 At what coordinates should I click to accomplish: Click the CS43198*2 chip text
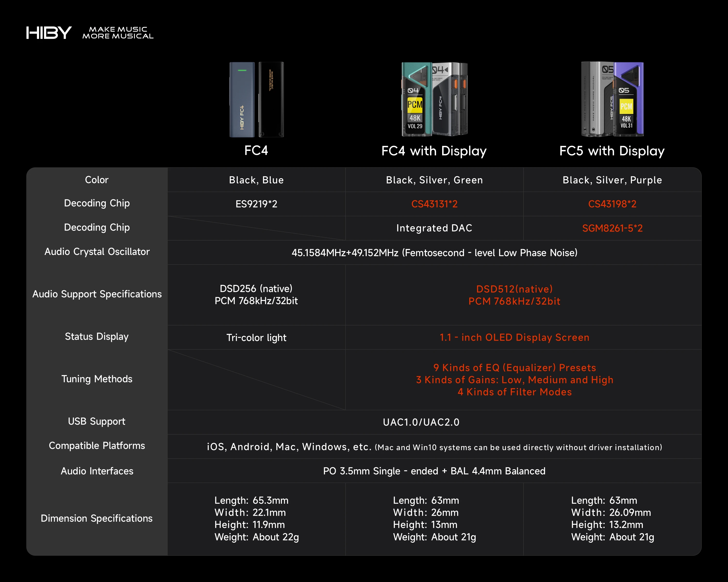(x=612, y=204)
